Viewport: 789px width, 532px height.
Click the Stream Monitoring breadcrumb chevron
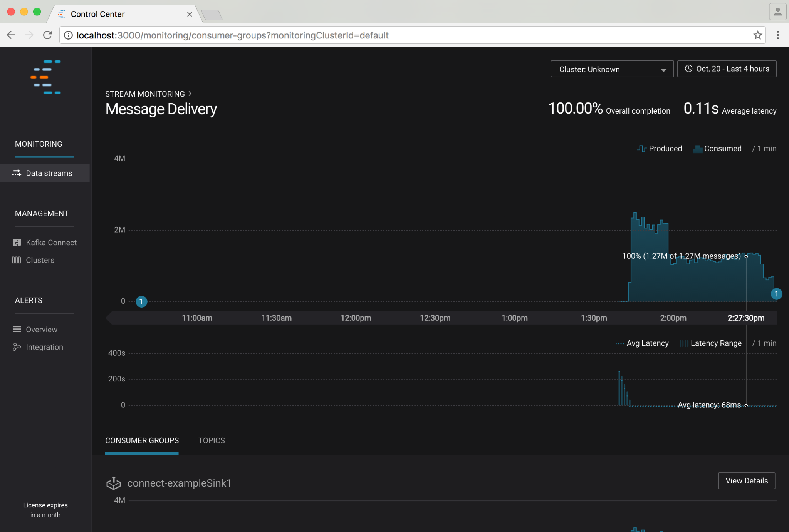point(190,94)
